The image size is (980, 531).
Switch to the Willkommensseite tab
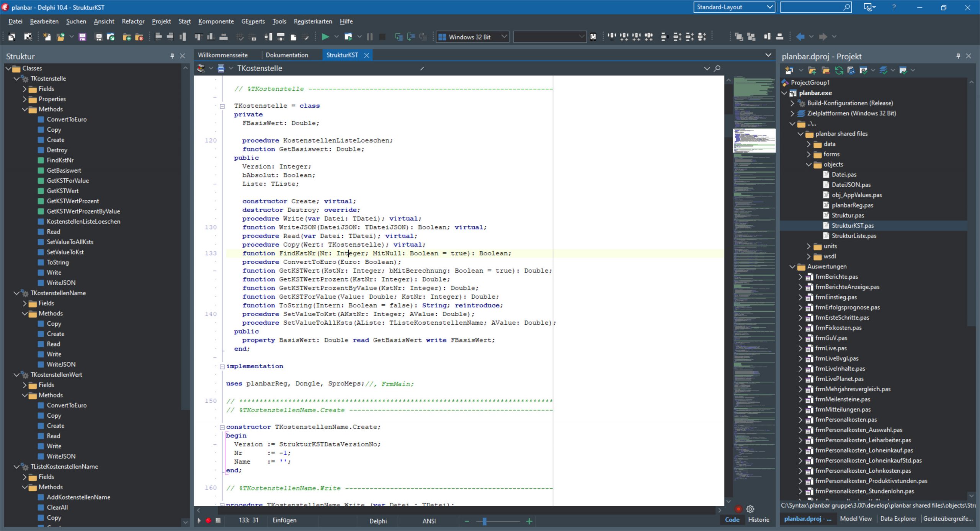pos(223,55)
